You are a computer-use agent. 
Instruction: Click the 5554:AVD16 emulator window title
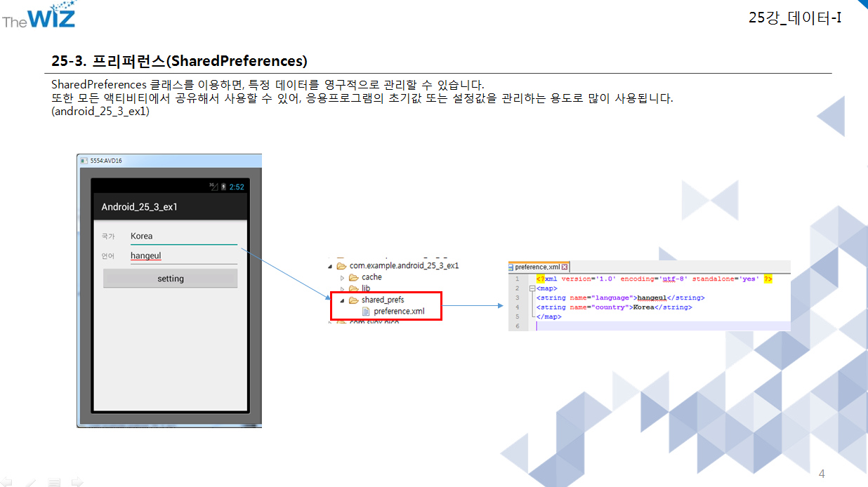(x=105, y=161)
